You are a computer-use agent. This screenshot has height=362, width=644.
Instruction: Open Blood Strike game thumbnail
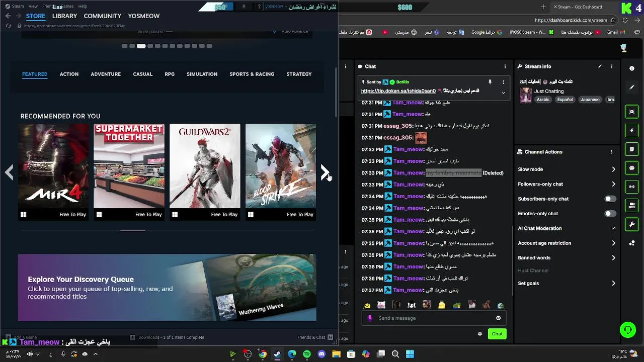tap(281, 172)
